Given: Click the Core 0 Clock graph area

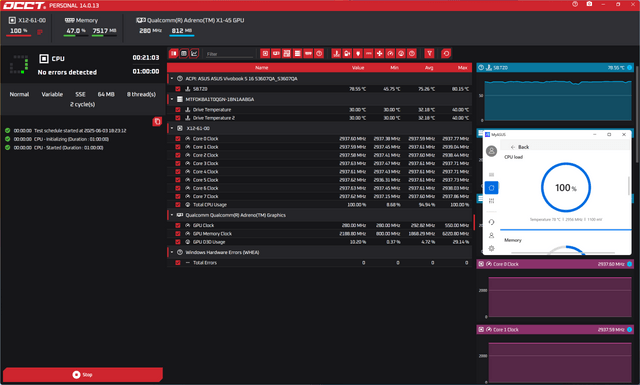Looking at the screenshot, I should (x=560, y=297).
